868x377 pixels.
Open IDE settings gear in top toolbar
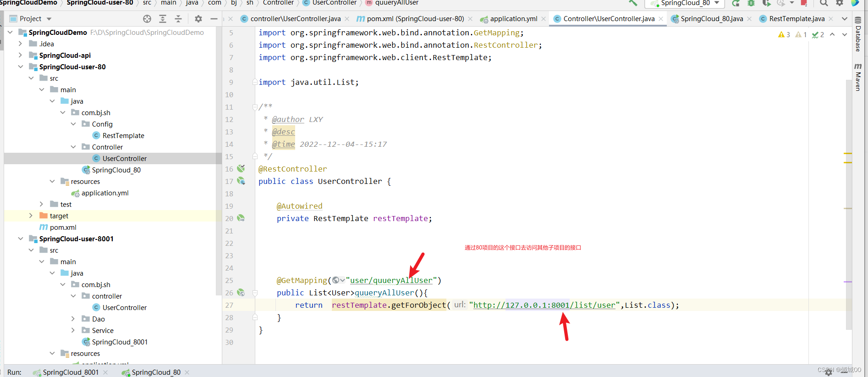(x=840, y=3)
